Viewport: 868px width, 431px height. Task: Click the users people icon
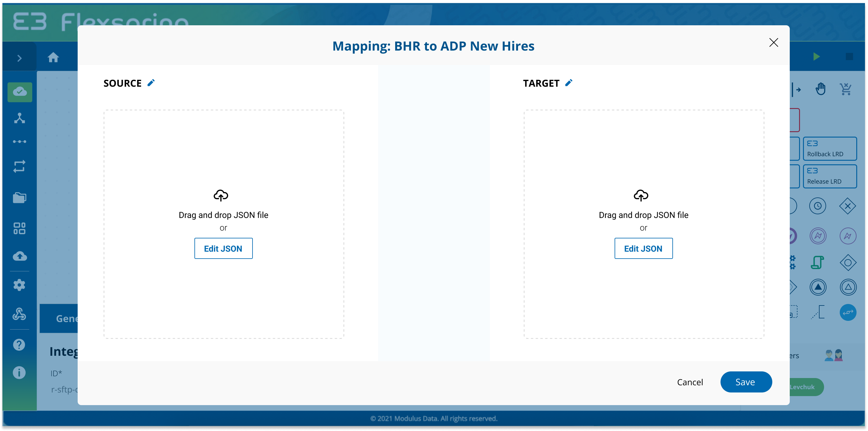(x=834, y=355)
